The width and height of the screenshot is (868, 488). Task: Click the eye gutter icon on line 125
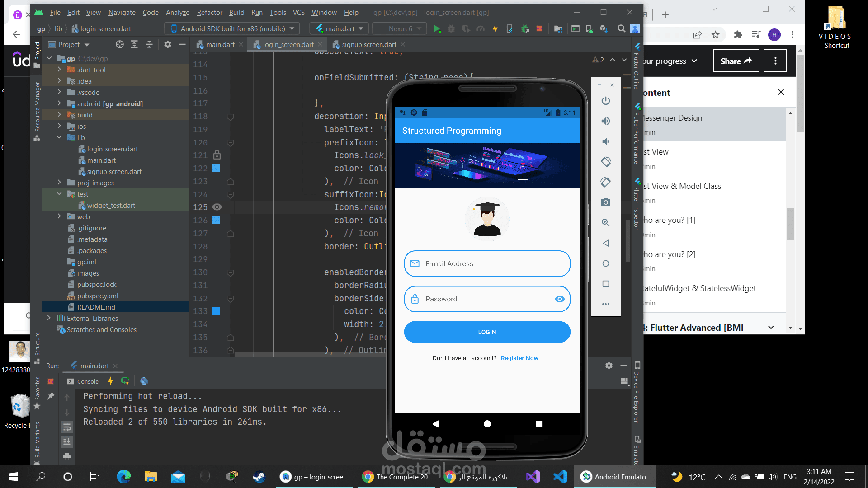click(x=217, y=207)
